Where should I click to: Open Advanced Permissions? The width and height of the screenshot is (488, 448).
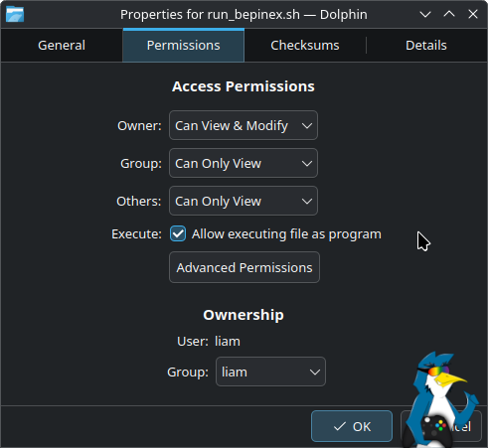click(x=244, y=267)
